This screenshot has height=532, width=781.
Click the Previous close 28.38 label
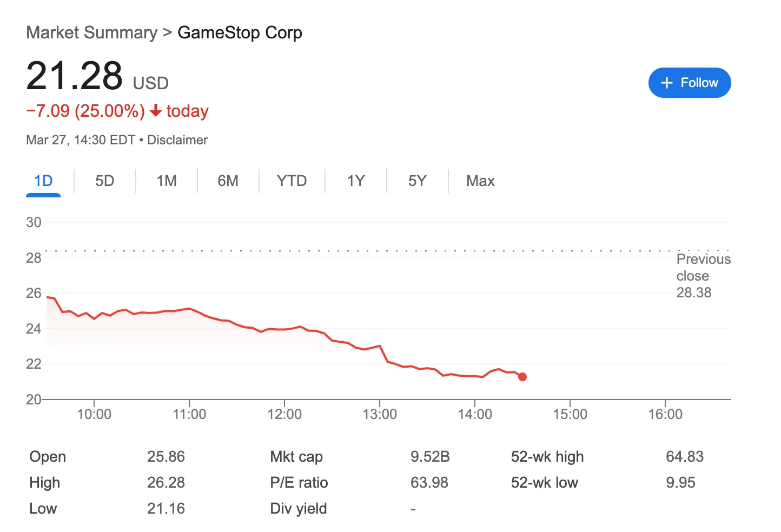point(703,276)
